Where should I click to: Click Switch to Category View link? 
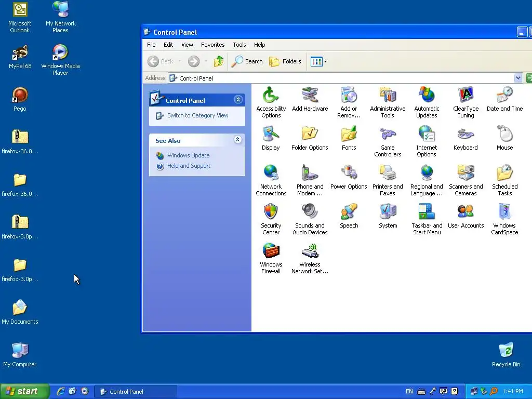coord(198,115)
